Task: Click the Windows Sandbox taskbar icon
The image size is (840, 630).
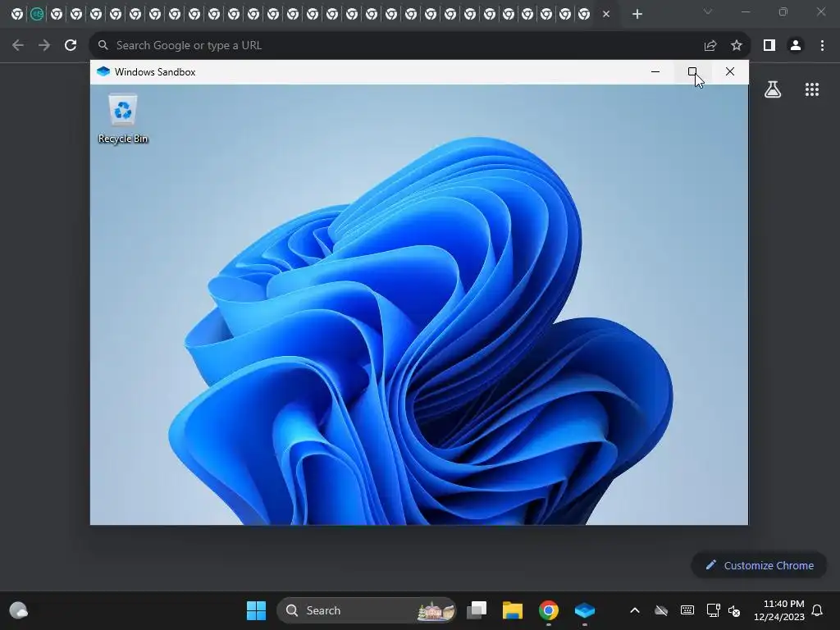Action: coord(584,610)
